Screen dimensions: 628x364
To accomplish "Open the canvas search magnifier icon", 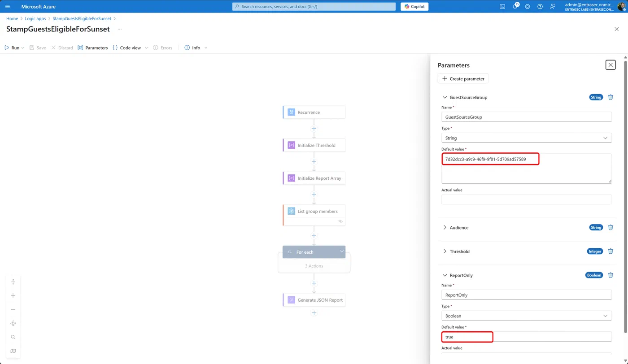I will point(13,338).
